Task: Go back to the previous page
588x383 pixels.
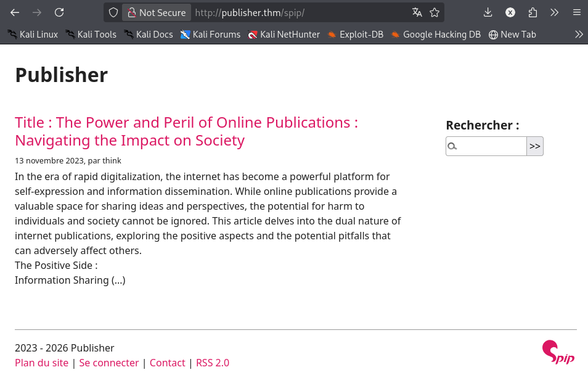Action: click(15, 13)
